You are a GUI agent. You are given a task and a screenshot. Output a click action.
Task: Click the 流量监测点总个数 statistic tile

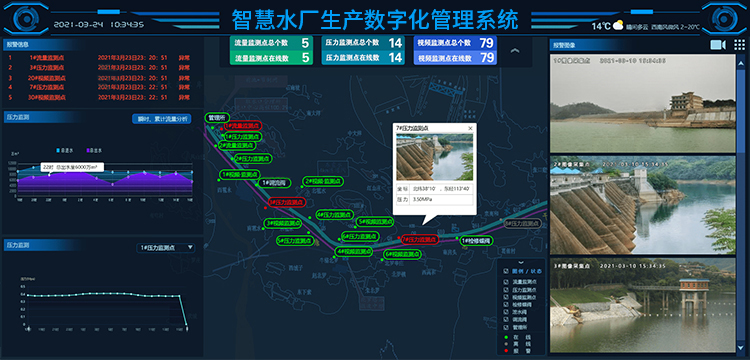tap(271, 43)
